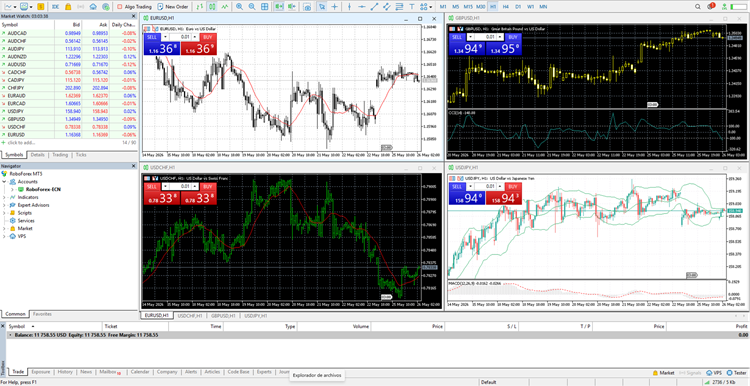
Task: Switch timeframe to H4
Action: pyautogui.click(x=506, y=7)
